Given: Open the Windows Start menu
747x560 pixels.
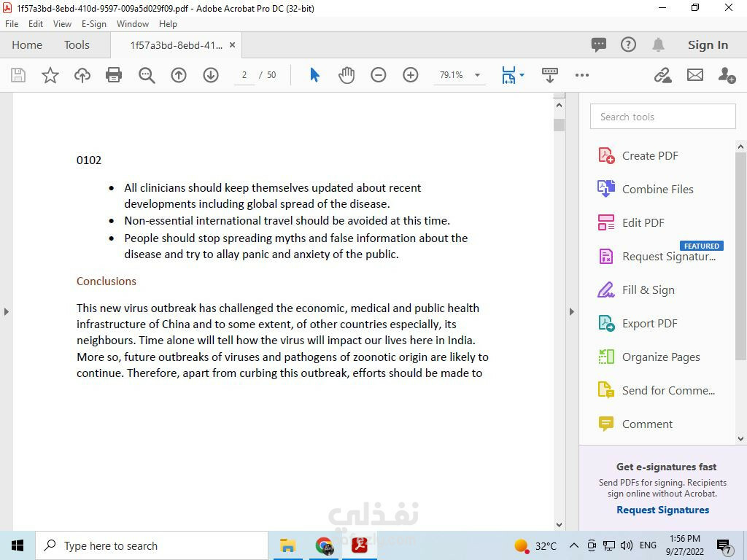Looking at the screenshot, I should tap(18, 545).
